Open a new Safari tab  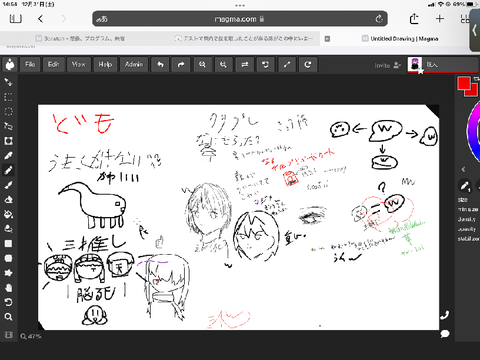(440, 19)
